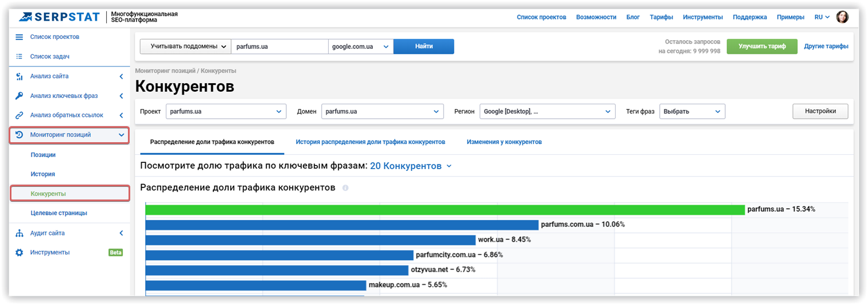Switch to Распределение доли трафика конкурентов tab

tap(212, 142)
